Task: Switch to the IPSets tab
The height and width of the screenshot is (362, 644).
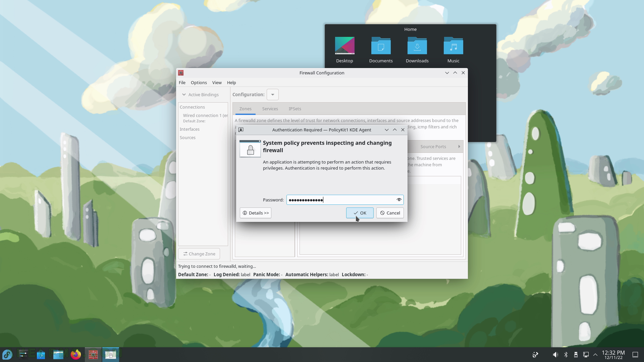Action: tap(295, 109)
